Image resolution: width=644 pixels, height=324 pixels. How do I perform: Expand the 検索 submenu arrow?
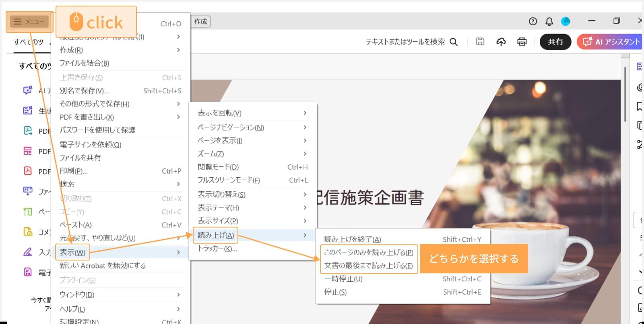178,184
